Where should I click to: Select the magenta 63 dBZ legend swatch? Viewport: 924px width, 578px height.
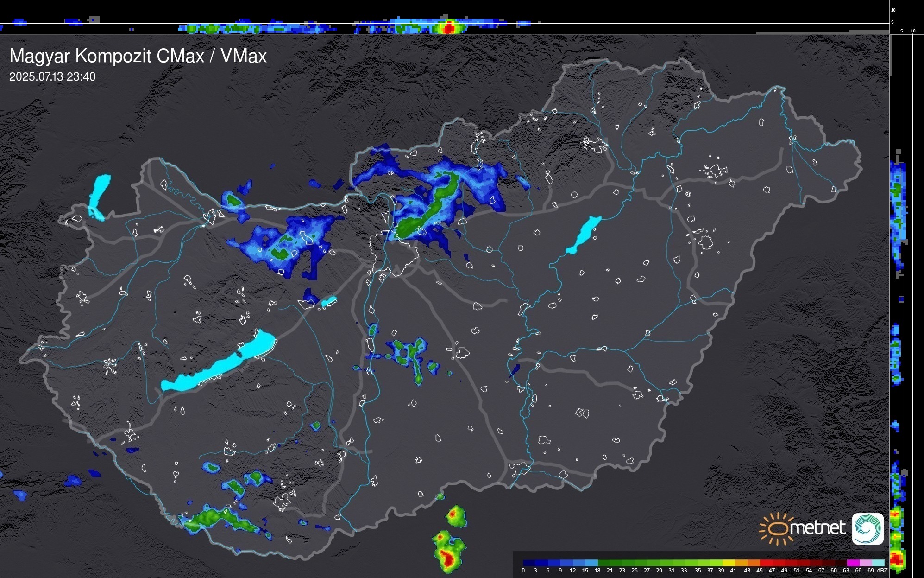coord(853,563)
